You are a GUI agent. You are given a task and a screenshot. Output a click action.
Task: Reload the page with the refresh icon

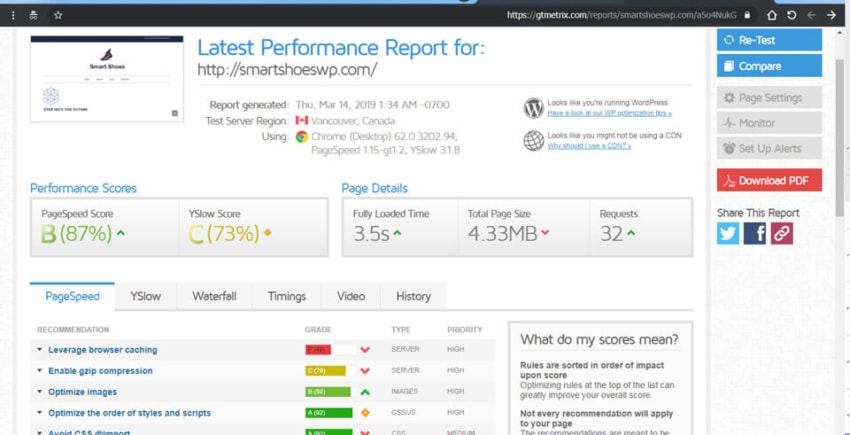click(x=792, y=15)
